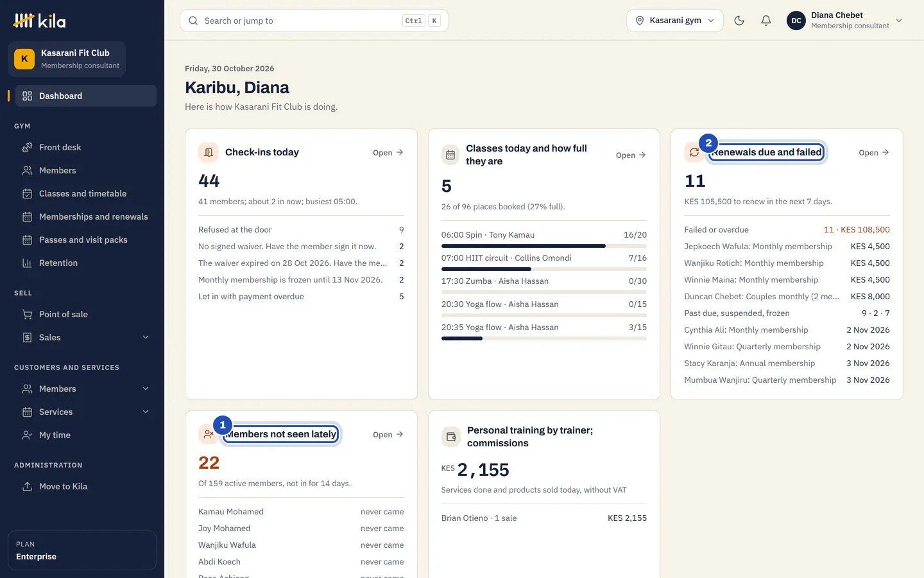This screenshot has height=578, width=924.
Task: Open the Kasarani gym location dropdown
Action: coord(674,21)
